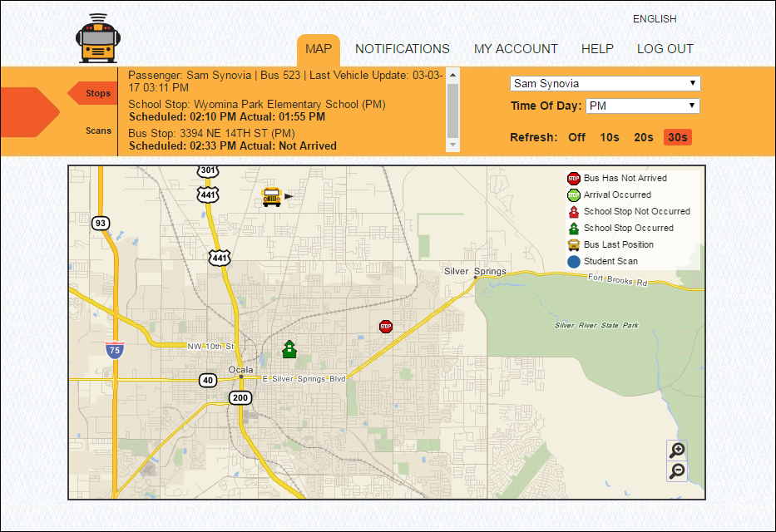Enable 10s auto refresh
The height and width of the screenshot is (532, 776).
click(x=608, y=138)
